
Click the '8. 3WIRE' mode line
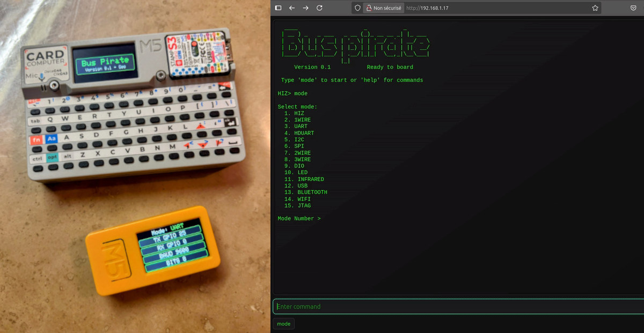(297, 160)
